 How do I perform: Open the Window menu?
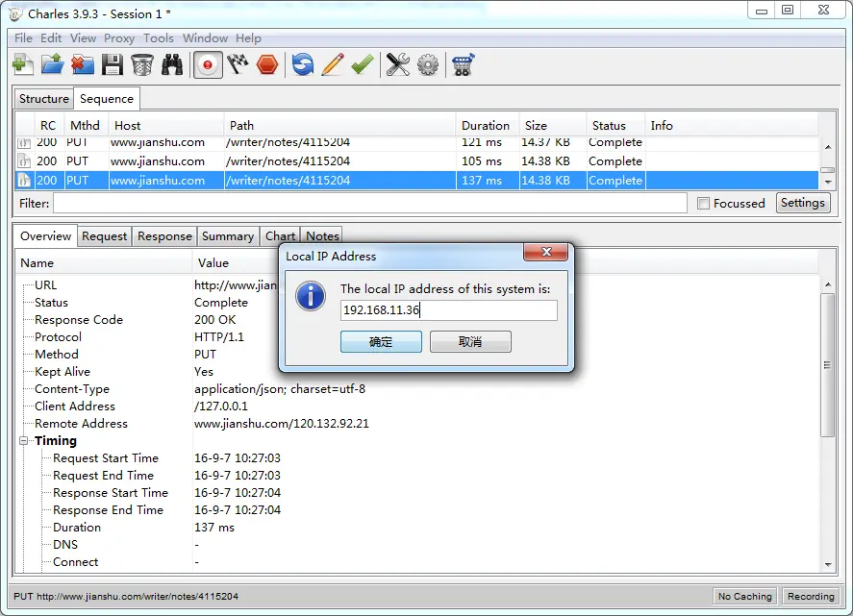click(205, 38)
